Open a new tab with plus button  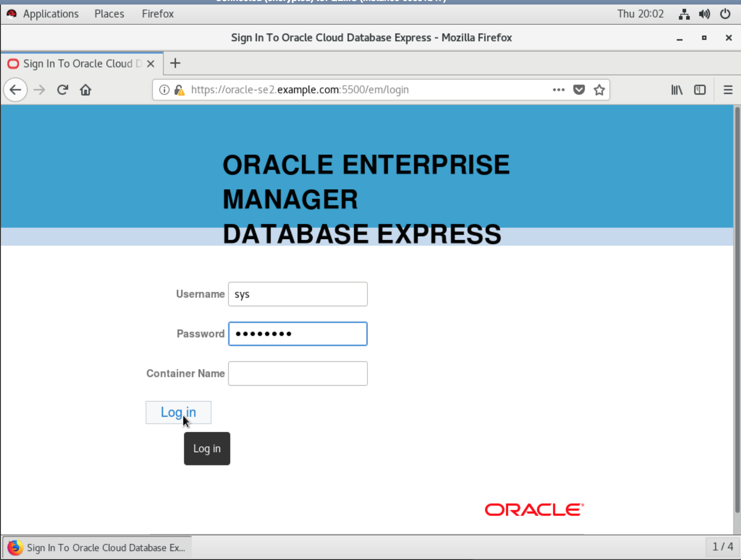click(175, 63)
